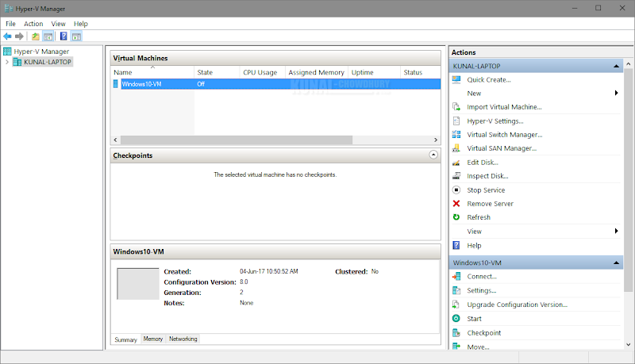The height and width of the screenshot is (364, 635).
Task: Click the Hyper-V Settings icon
Action: 456,121
